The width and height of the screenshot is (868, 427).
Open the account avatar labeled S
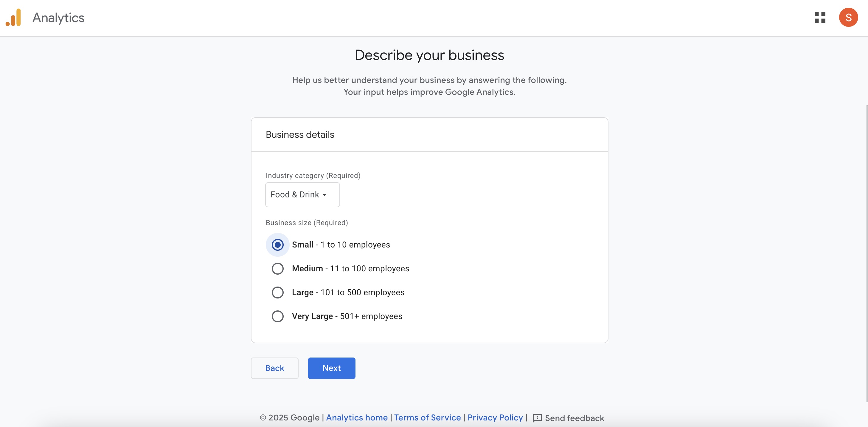[x=848, y=18]
